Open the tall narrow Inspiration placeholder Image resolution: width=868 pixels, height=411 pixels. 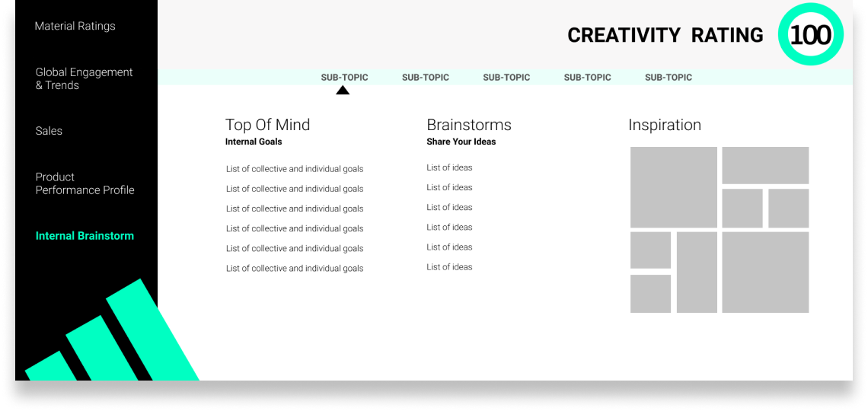click(697, 272)
